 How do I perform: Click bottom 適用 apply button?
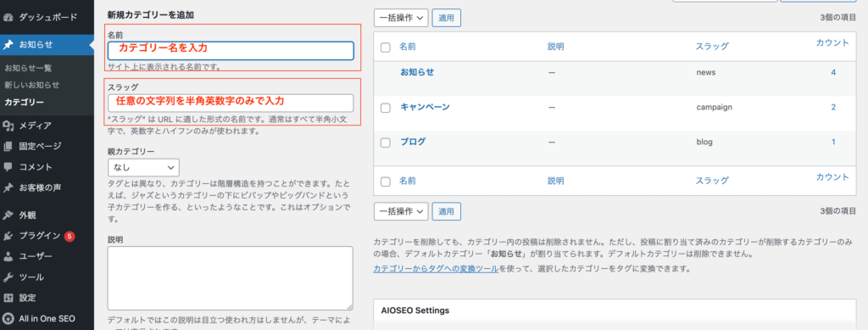coord(446,211)
